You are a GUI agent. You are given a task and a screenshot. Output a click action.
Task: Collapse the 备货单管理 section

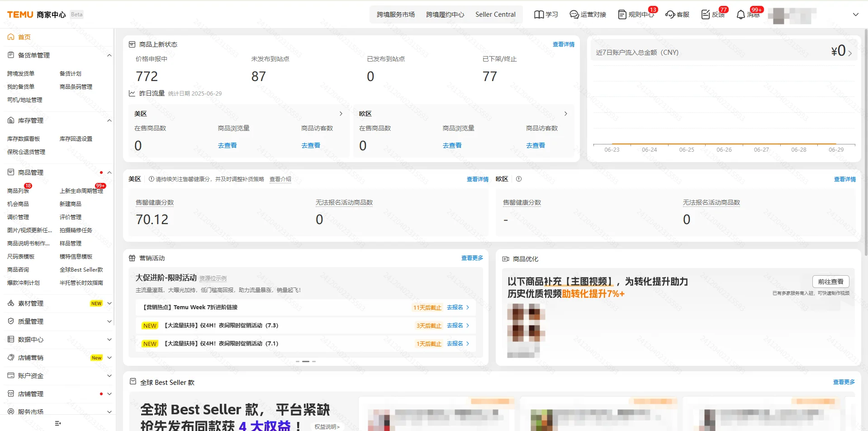(109, 55)
